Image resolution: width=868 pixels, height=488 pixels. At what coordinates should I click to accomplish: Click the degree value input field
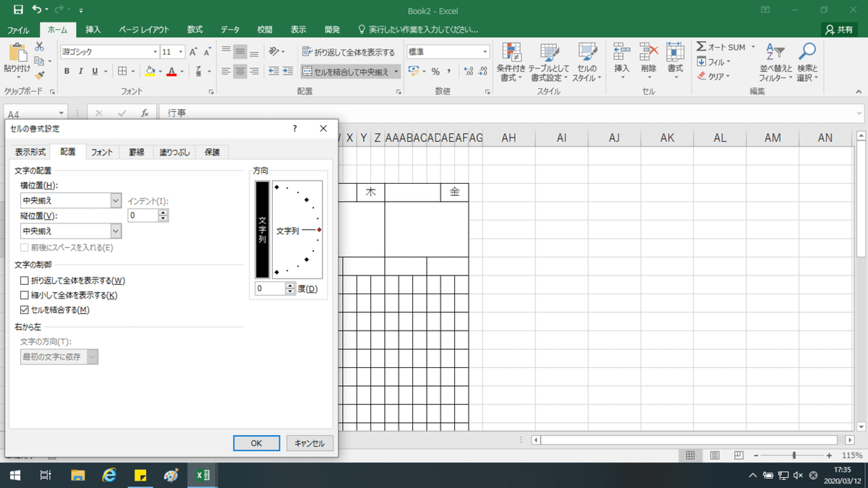271,288
